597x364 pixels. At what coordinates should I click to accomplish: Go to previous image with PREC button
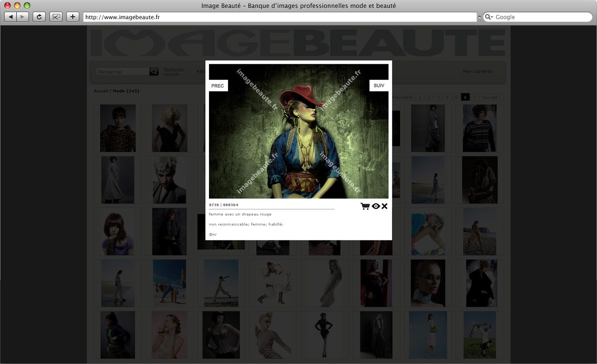coord(218,86)
